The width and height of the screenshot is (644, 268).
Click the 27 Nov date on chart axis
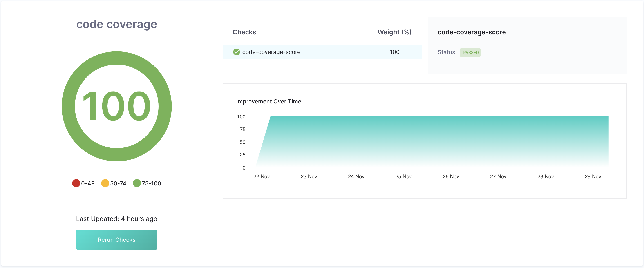point(498,176)
